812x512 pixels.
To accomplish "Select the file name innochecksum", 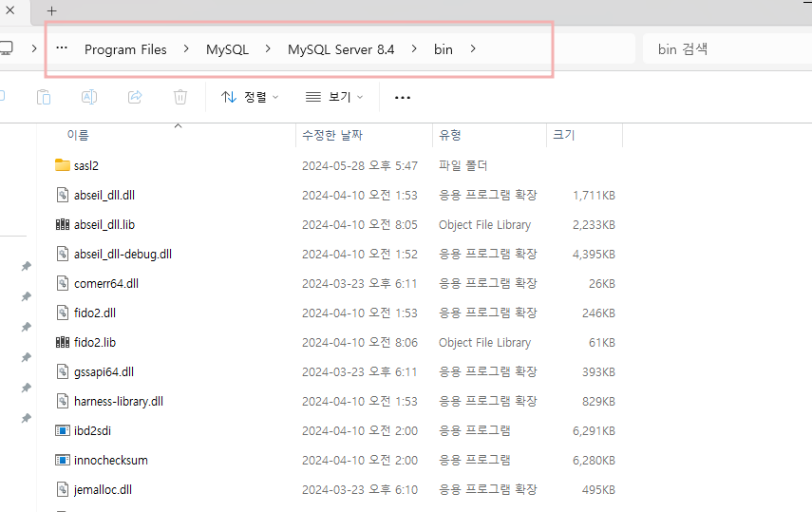I will pos(111,460).
